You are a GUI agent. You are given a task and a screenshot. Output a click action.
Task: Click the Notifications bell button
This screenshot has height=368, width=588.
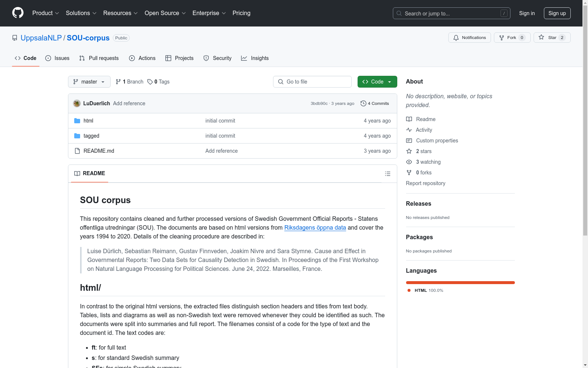click(469, 38)
